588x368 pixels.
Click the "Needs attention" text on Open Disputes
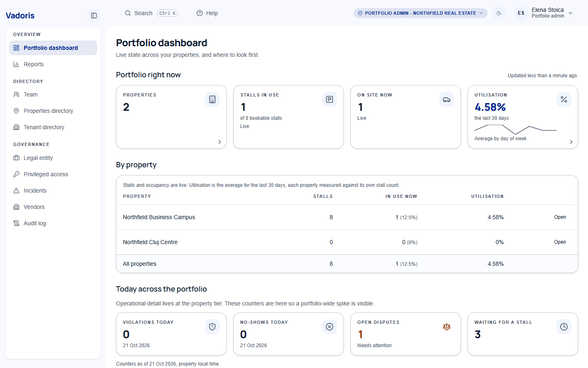[x=374, y=346]
